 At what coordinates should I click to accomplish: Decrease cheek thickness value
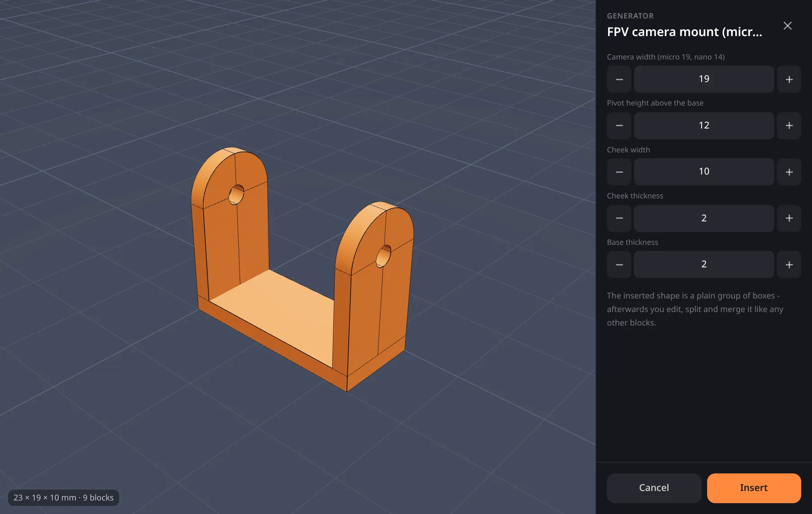(619, 218)
